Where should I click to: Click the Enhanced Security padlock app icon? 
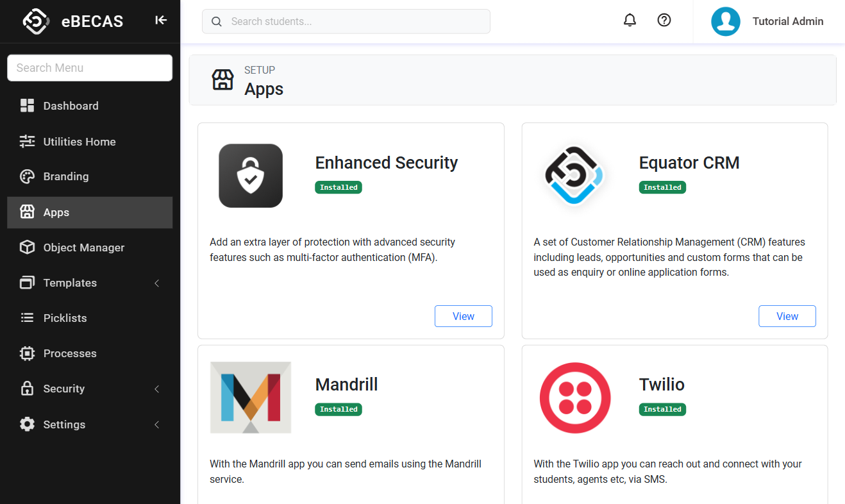pos(251,176)
